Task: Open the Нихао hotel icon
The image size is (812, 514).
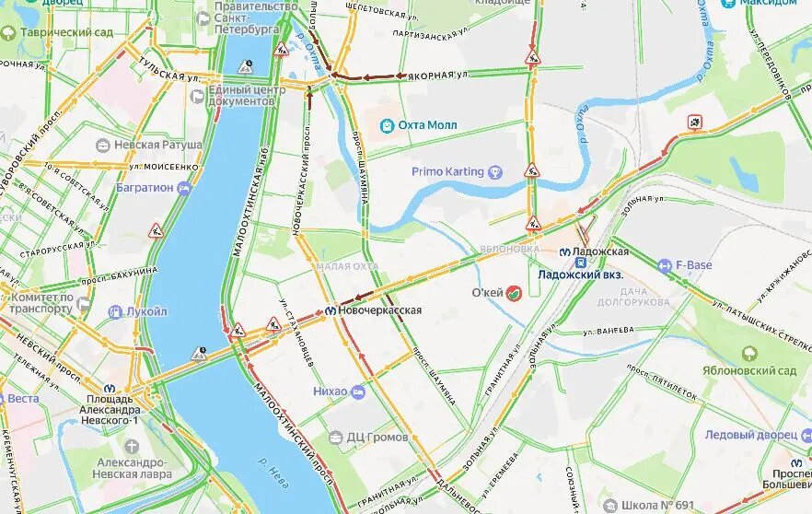Action: (358, 391)
